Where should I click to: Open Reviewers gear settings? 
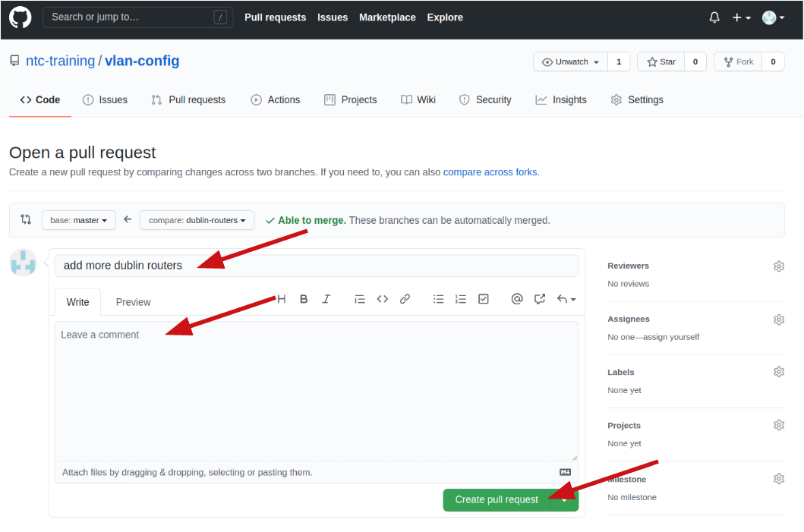click(x=778, y=266)
